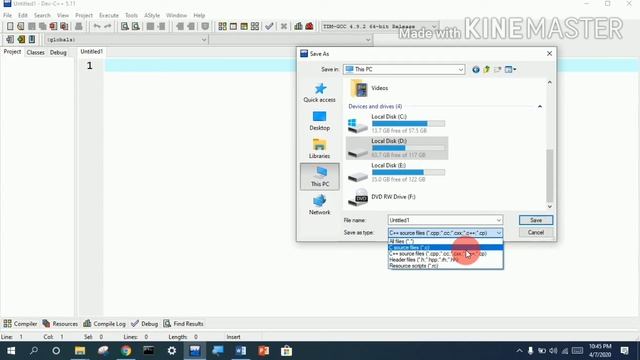Click the Open file icon in Dev-C++ toolbar
The height and width of the screenshot is (360, 640).
[20, 26]
